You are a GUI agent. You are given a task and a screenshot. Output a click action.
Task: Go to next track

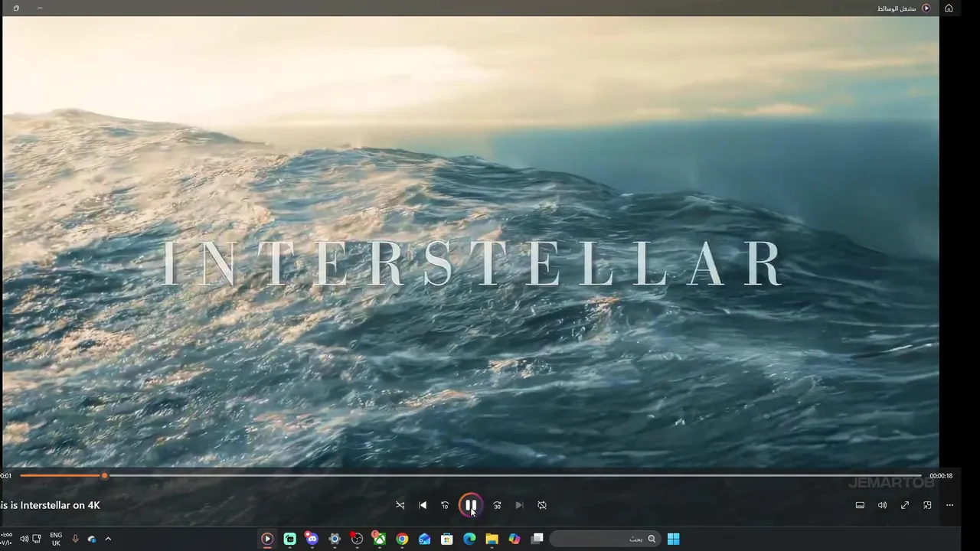coord(519,505)
